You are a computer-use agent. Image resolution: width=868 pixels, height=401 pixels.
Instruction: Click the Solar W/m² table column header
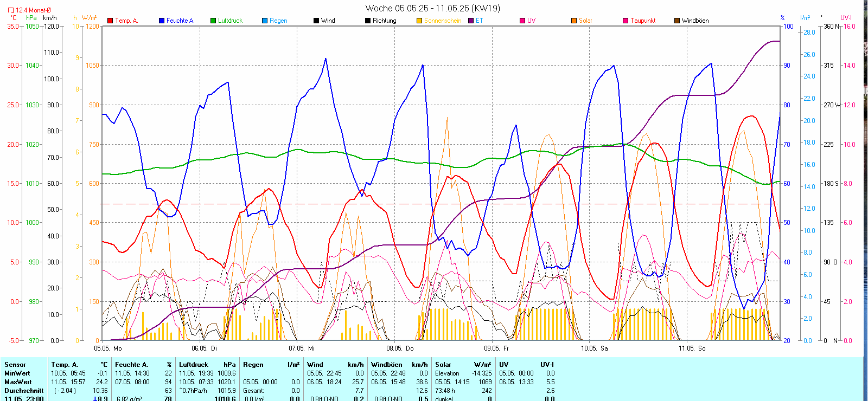click(463, 365)
